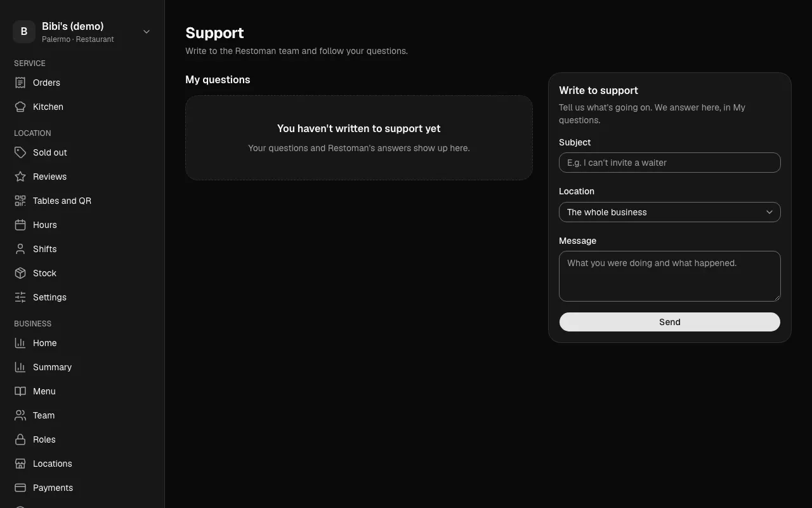
Task: Expand the Bibi's (demo) business switcher chevron
Action: pyautogui.click(x=147, y=31)
